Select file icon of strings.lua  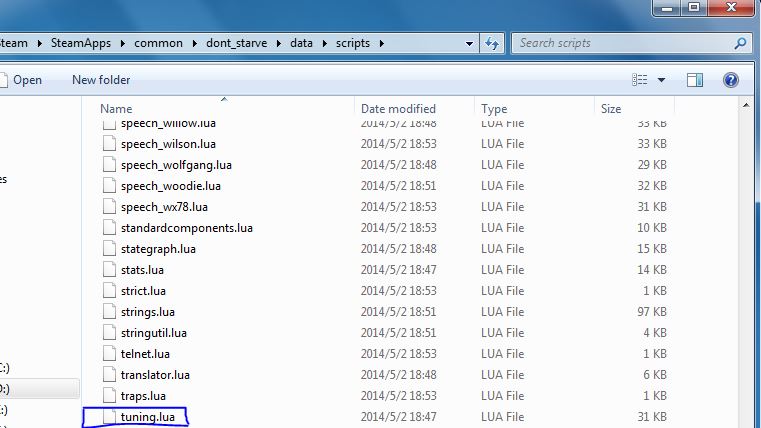click(x=109, y=312)
